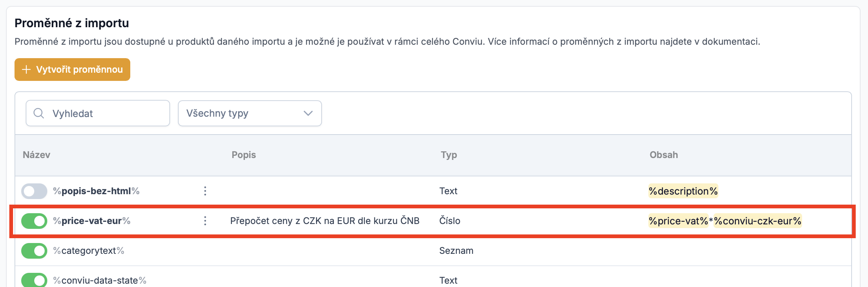The height and width of the screenshot is (287, 868).
Task: Click the %price-vat% content tag
Action: point(678,221)
